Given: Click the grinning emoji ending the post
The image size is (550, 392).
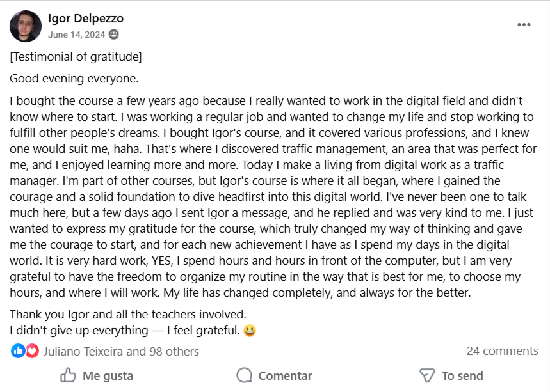Looking at the screenshot, I should [x=250, y=331].
